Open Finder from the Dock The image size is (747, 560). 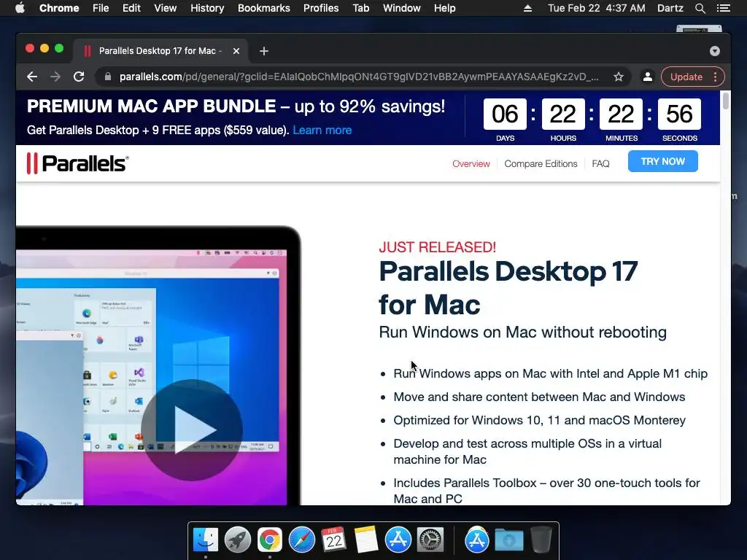click(206, 540)
